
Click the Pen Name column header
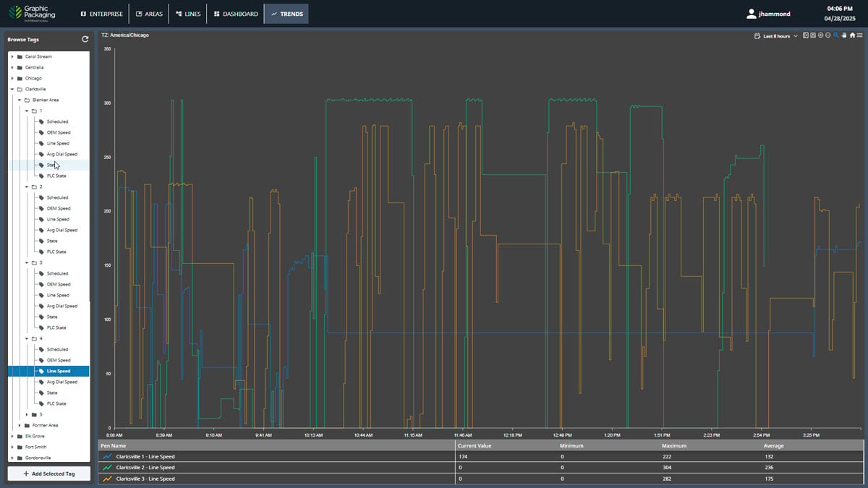(113, 446)
